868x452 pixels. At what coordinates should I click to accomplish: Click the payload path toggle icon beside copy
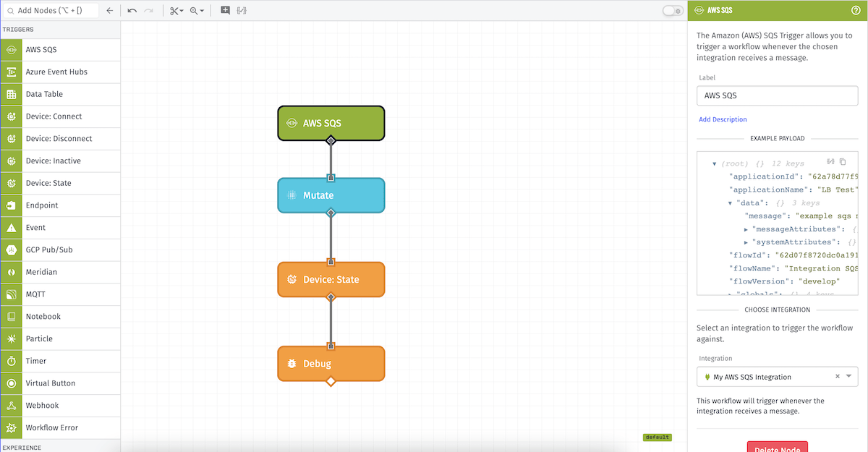(x=831, y=163)
